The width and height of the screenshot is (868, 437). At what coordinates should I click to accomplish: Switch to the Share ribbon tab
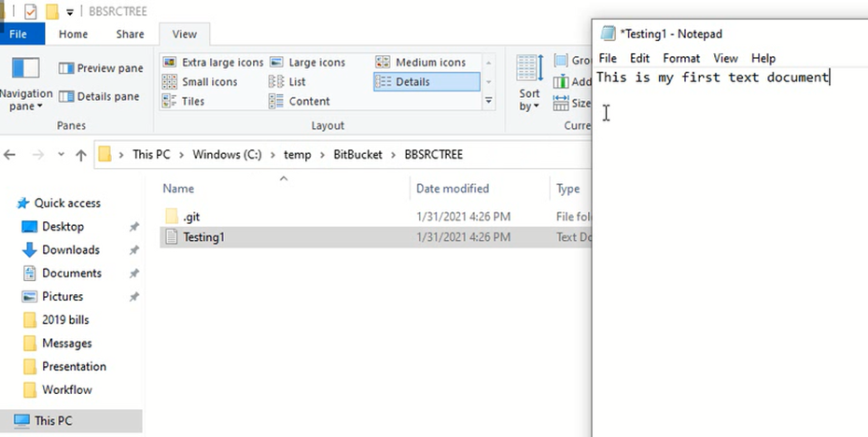130,35
